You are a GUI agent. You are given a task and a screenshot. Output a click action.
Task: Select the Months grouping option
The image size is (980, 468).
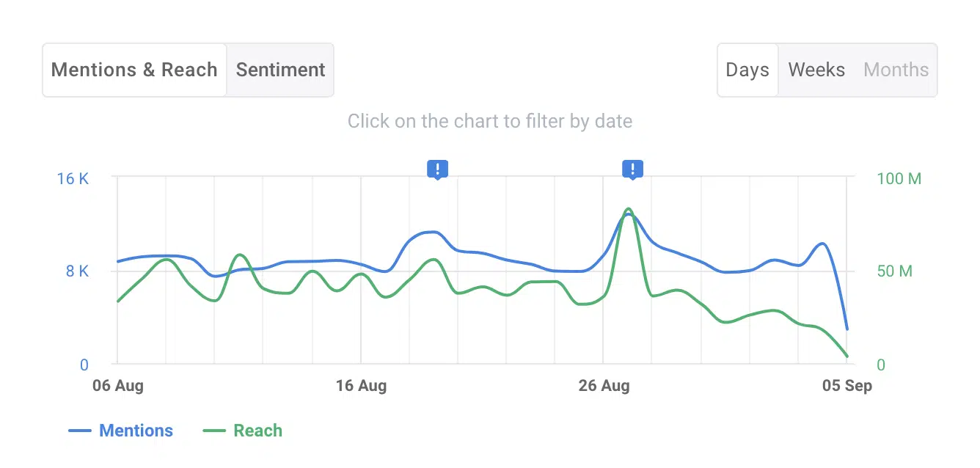coord(896,70)
